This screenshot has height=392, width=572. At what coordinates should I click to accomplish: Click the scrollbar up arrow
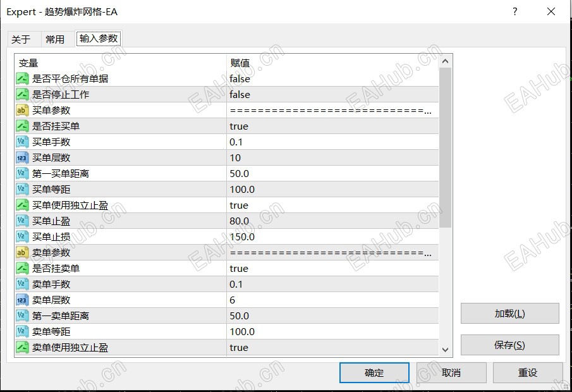point(445,61)
